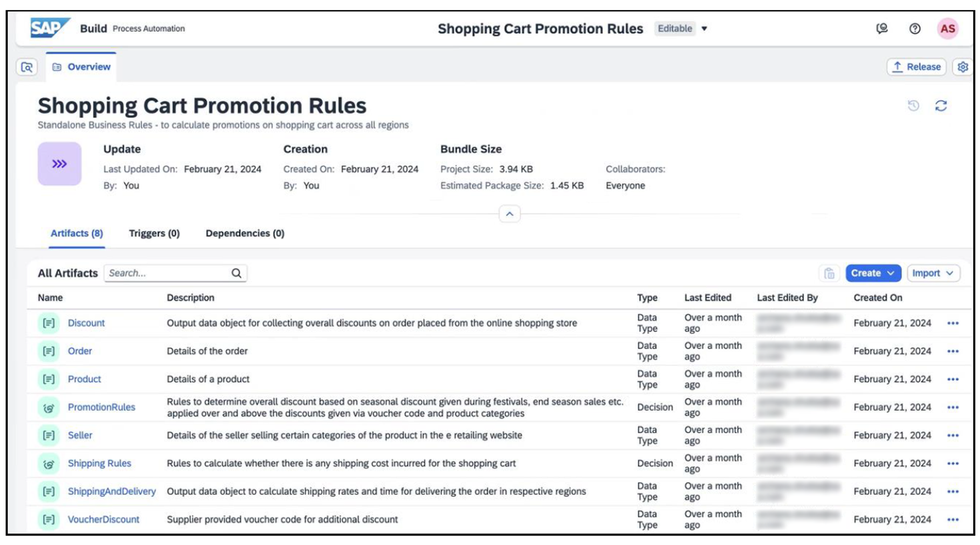Click the Last Edited By column header
Screen dimensions: 980x545
pos(787,298)
